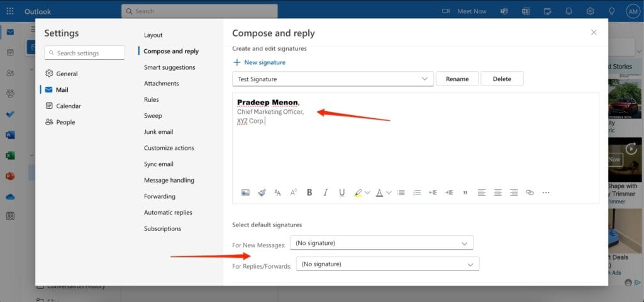Open settings gear in header
The height and width of the screenshot is (302, 644).
(x=590, y=11)
